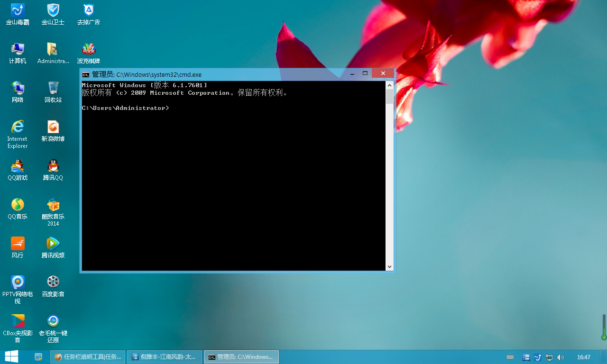
Task: Click the monitor icon beside the Start button
Action: tap(39, 357)
